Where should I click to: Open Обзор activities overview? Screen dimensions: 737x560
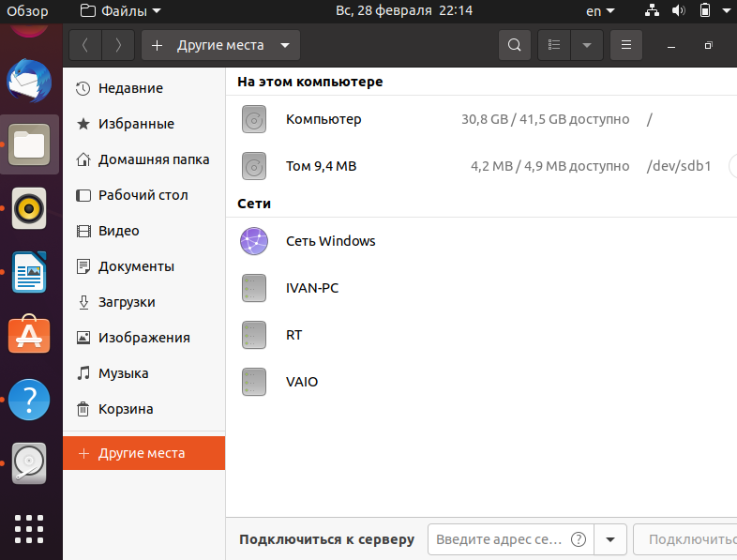27,11
